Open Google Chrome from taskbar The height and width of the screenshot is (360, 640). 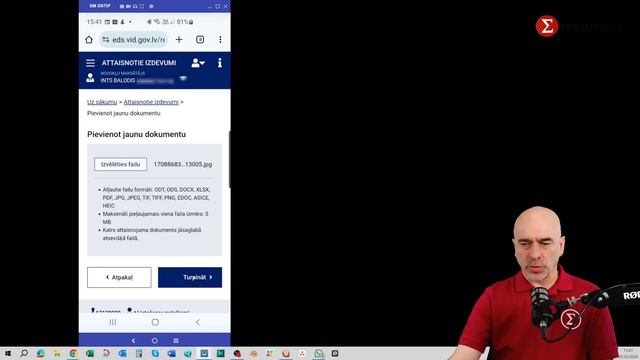coord(73,353)
